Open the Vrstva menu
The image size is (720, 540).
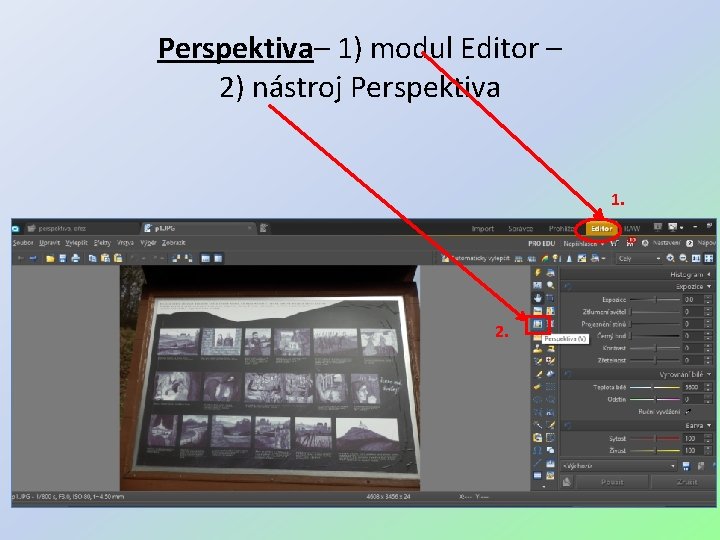point(125,242)
